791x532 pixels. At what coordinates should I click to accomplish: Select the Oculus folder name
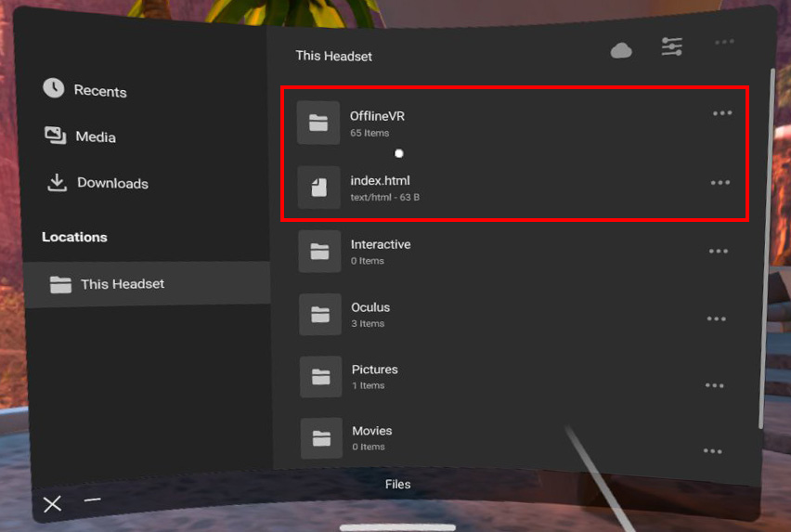[370, 307]
